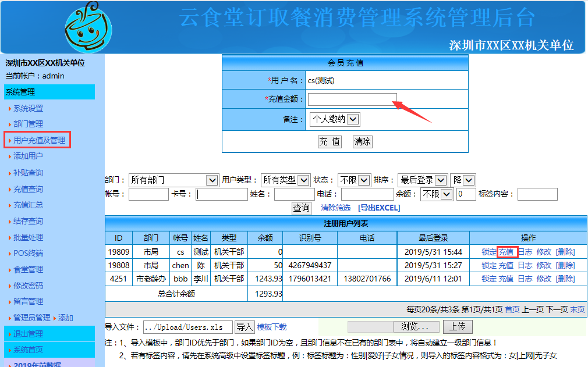Image resolution: width=588 pixels, height=367 pixels.
Task: Click 修改 link for user bbb
Action: click(x=544, y=279)
